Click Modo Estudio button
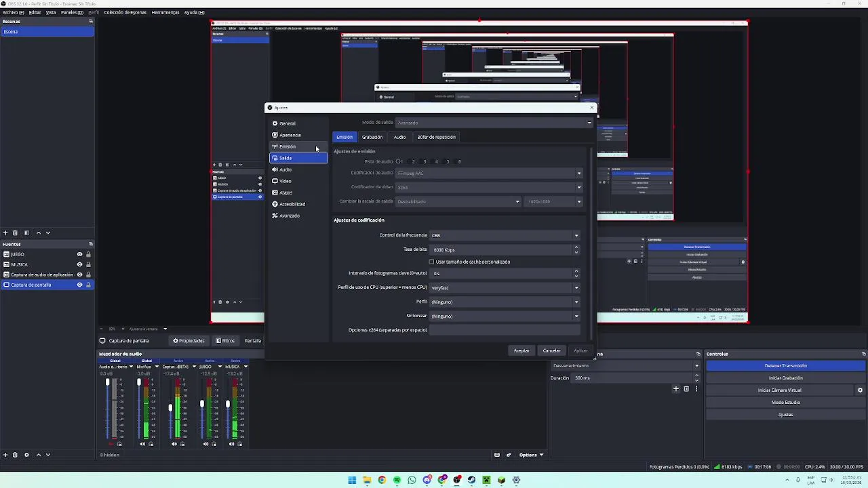 point(785,403)
